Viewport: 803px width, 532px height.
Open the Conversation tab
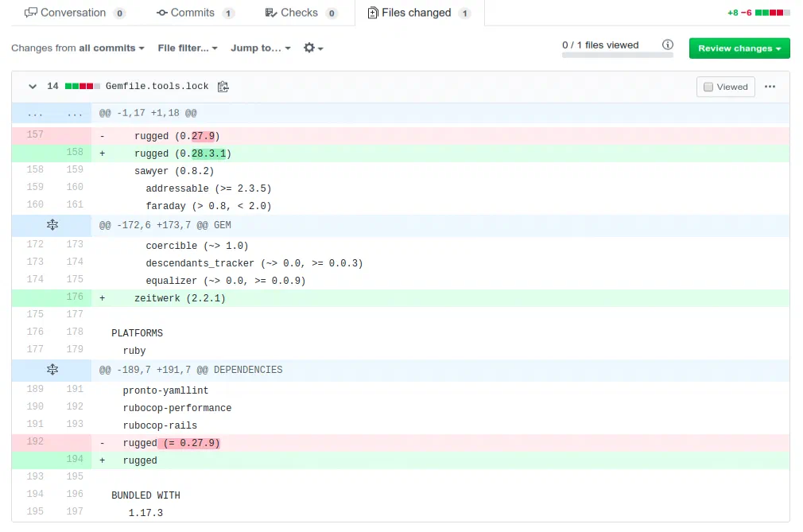tap(75, 13)
